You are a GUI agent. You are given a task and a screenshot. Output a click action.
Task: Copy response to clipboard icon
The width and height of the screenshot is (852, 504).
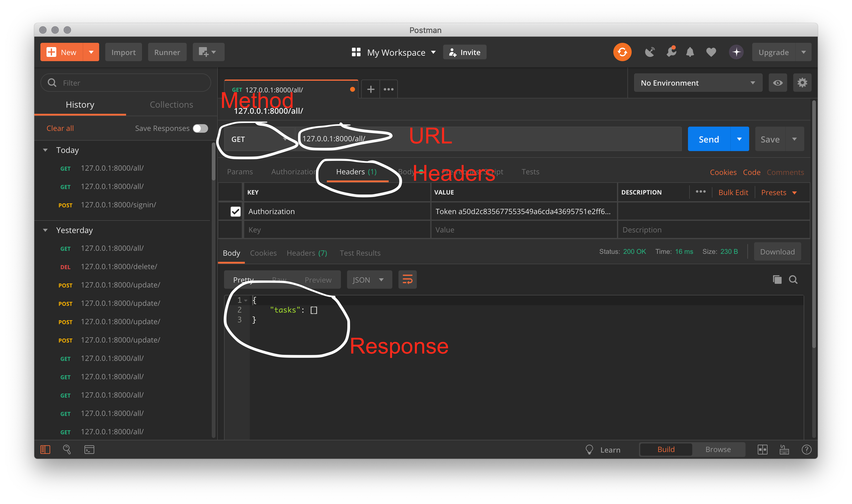tap(777, 280)
